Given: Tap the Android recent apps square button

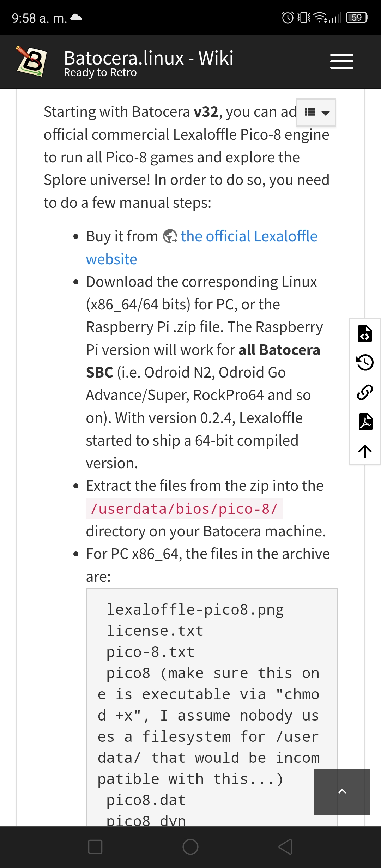Looking at the screenshot, I should pyautogui.click(x=95, y=846).
